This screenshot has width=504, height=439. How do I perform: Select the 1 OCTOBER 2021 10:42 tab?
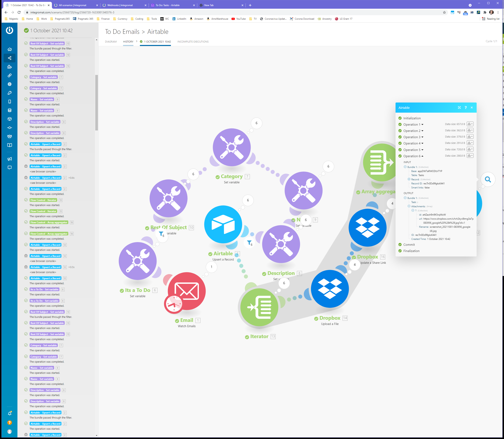click(155, 42)
